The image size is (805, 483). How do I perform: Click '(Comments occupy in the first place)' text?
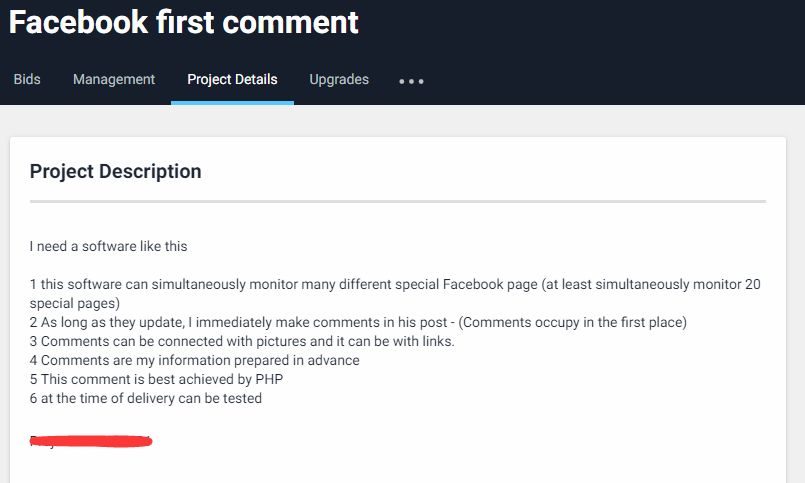point(572,322)
